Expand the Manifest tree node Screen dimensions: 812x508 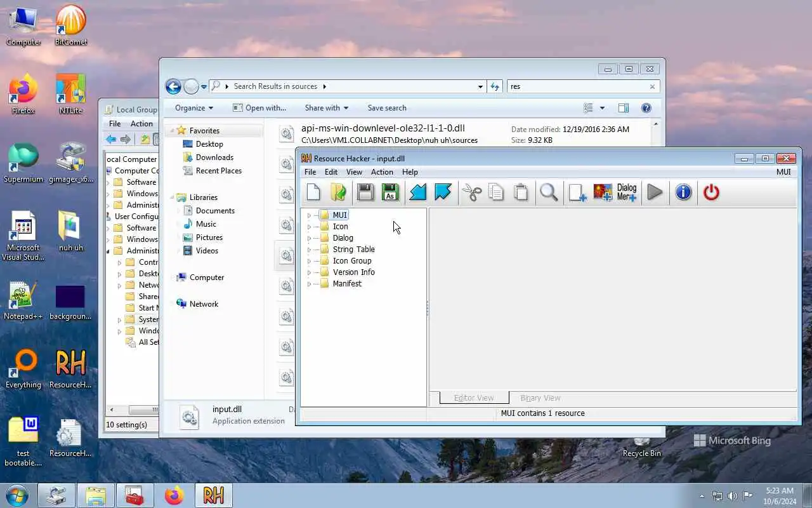[x=310, y=284]
